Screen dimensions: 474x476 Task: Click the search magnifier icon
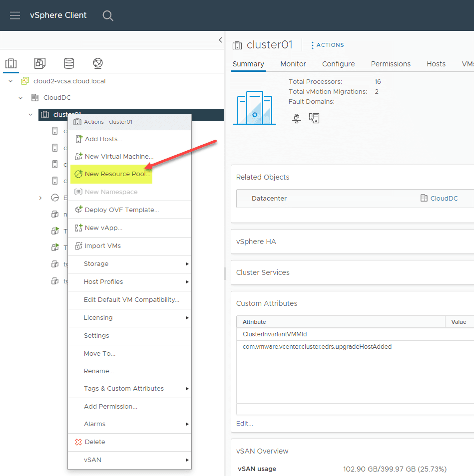click(x=108, y=15)
